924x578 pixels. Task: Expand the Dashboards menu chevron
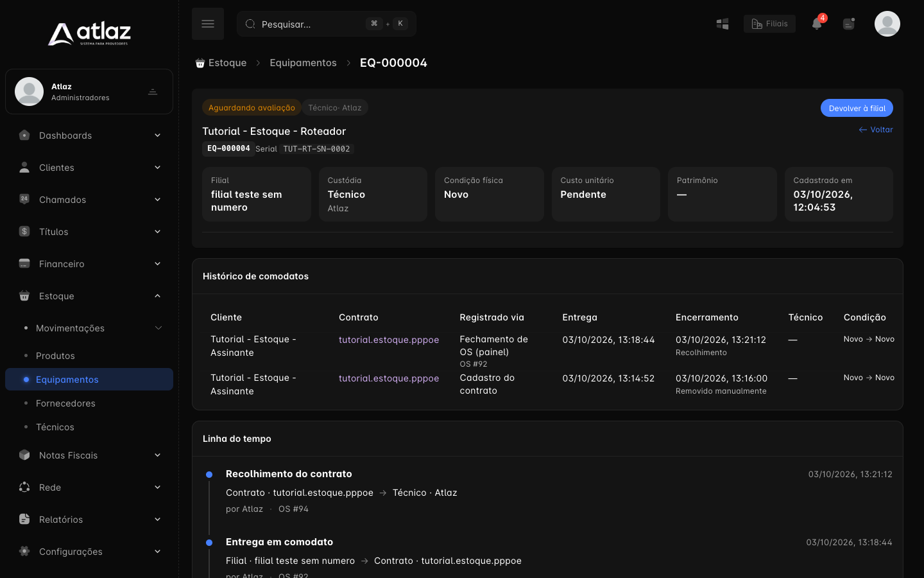tap(157, 136)
